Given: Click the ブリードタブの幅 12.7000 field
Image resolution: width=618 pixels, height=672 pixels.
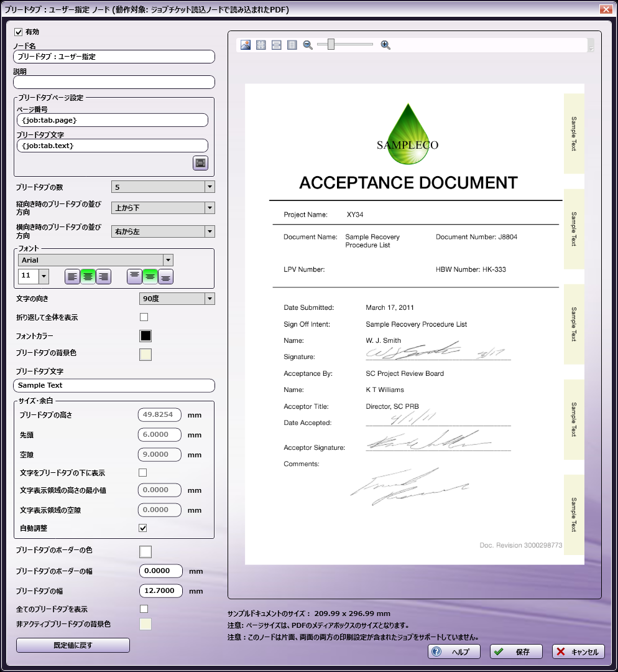Looking at the screenshot, I should (x=161, y=590).
